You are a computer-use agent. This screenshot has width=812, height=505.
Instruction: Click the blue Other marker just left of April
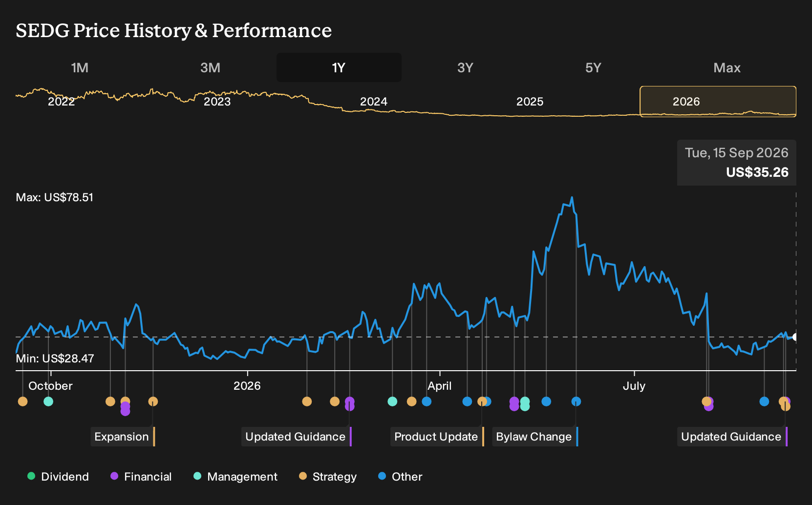click(427, 401)
